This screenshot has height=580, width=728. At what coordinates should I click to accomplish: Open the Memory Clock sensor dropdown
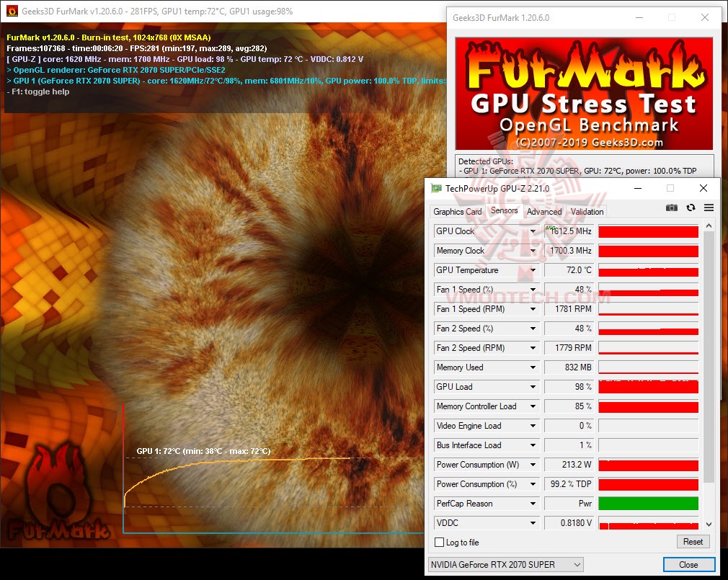[x=533, y=251]
